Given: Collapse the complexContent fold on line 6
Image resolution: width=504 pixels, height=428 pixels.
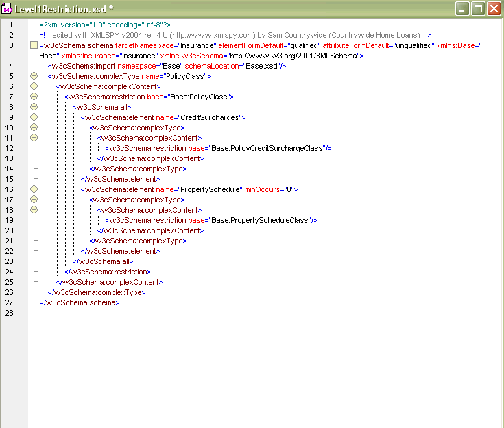Looking at the screenshot, I should click(x=34, y=86).
